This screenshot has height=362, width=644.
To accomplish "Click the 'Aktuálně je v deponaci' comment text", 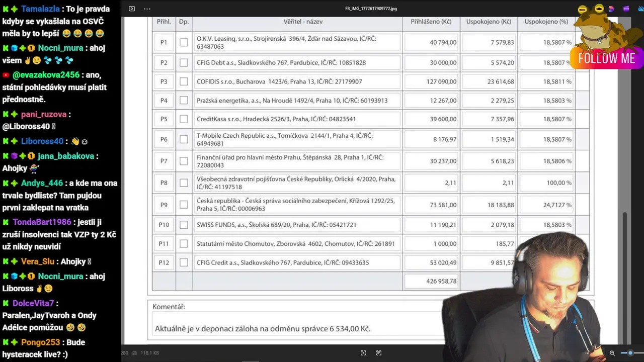I will pos(263,328).
